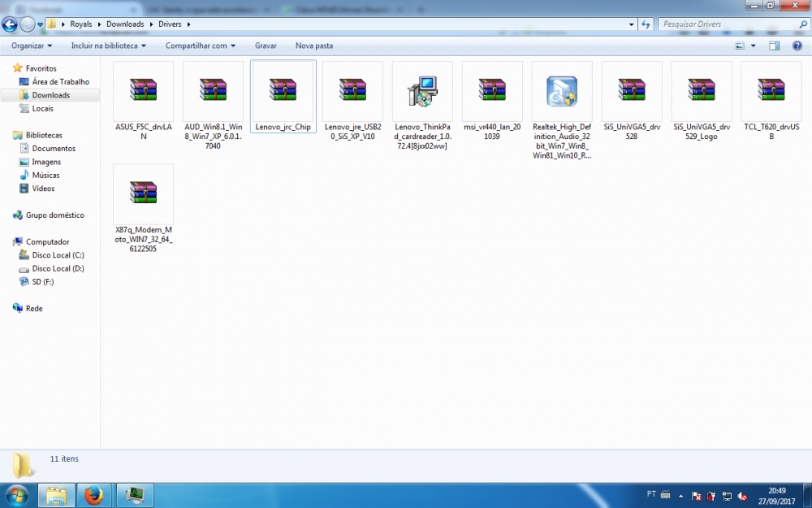Screen dimensions: 812x508
Task: Click Downloads in the address bar path
Action: (x=124, y=24)
